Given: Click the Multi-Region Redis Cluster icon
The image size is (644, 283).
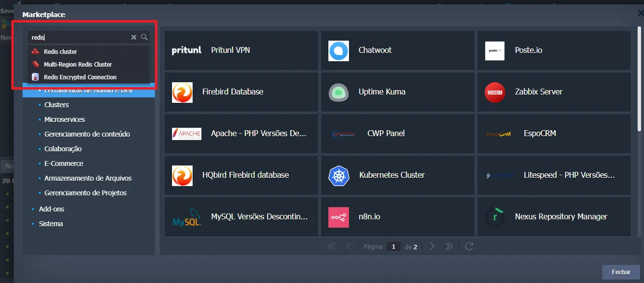Looking at the screenshot, I should pos(35,64).
